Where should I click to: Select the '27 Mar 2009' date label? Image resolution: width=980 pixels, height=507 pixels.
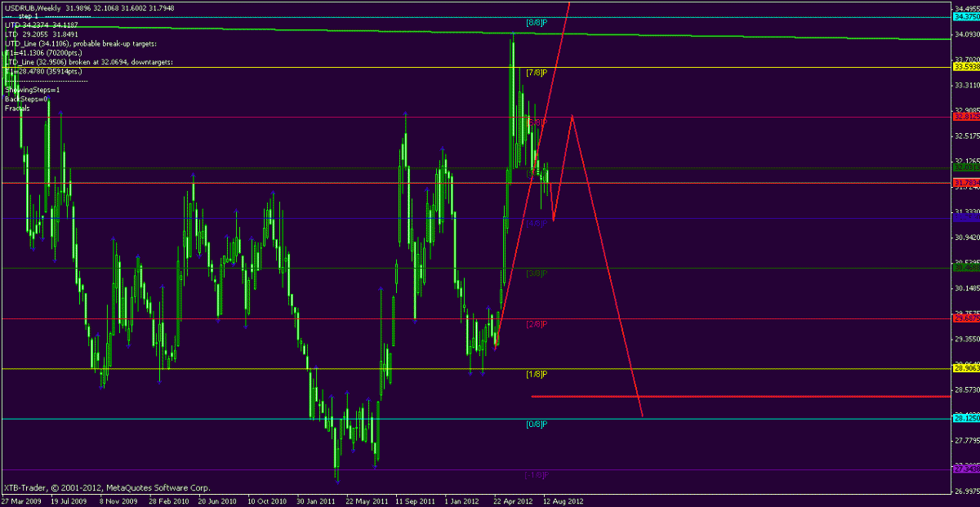pos(22,500)
